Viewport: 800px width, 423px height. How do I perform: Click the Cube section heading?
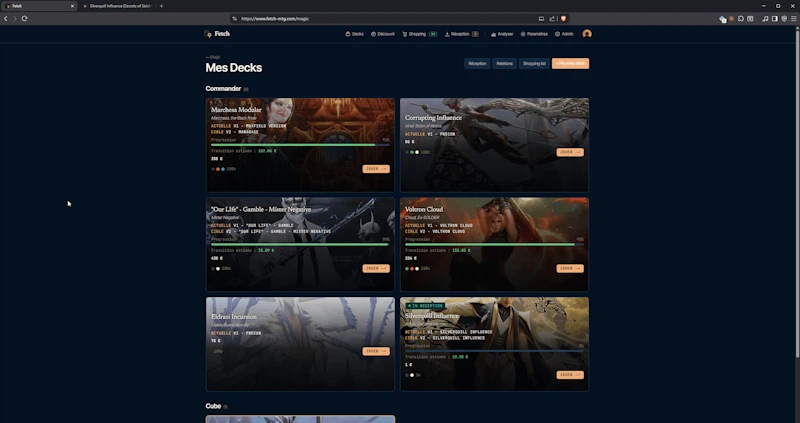click(213, 406)
